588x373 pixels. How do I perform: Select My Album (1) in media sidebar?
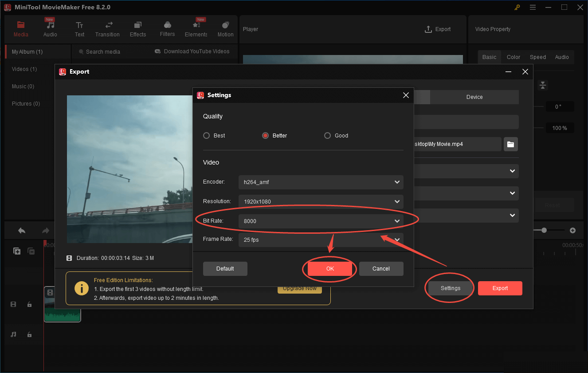pyautogui.click(x=38, y=52)
